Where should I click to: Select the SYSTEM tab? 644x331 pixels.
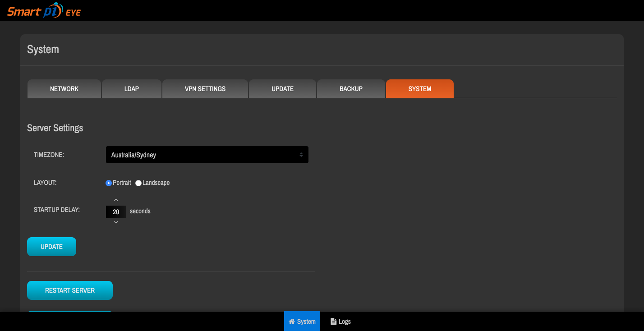click(x=419, y=88)
